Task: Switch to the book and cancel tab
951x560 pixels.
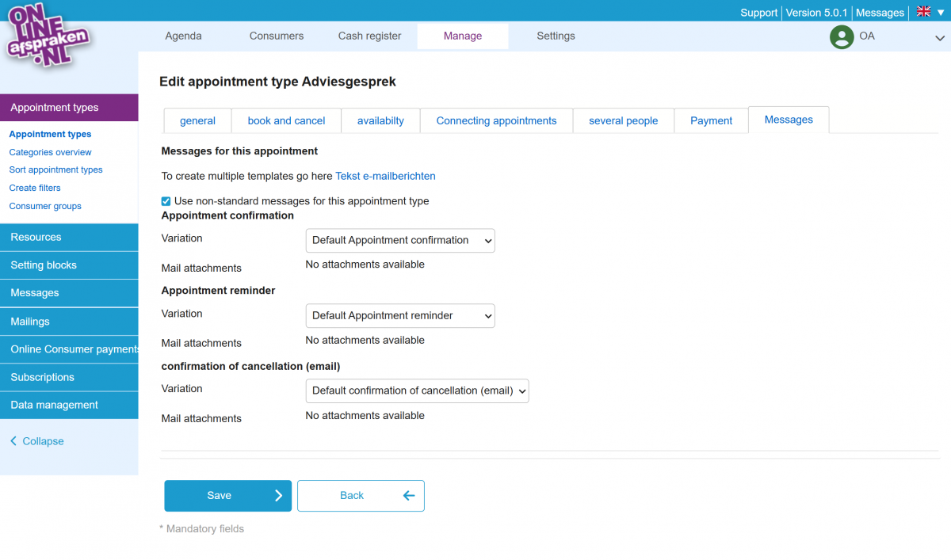Action: point(286,120)
